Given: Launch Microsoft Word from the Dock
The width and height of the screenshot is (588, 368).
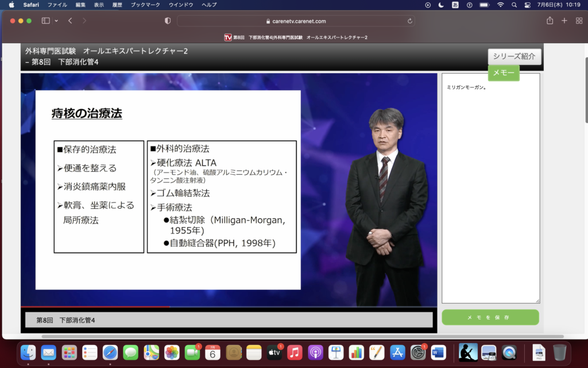Looking at the screenshot, I should [x=438, y=352].
